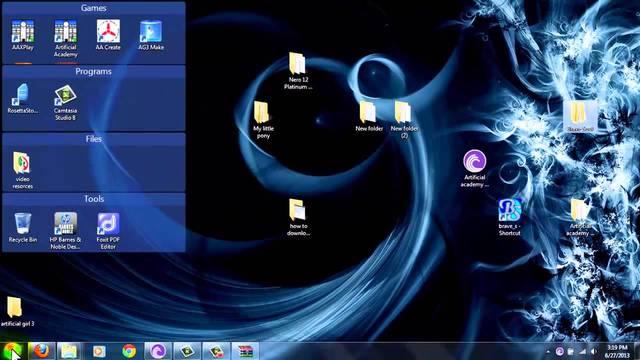The image size is (640, 360).
Task: Switch to WinRAR in the taskbar
Action: click(245, 351)
